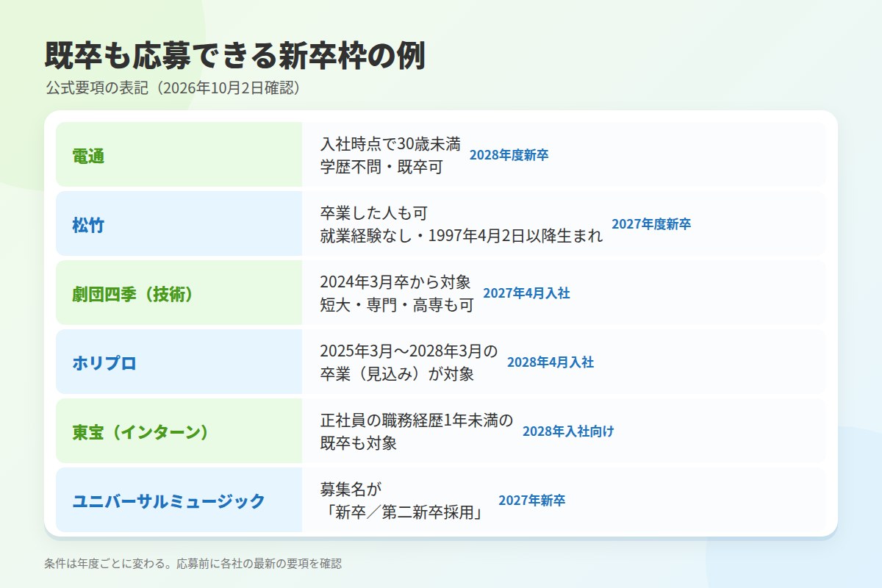Click the company name ユニバーサルミュージック
This screenshot has width=882, height=588.
(169, 501)
